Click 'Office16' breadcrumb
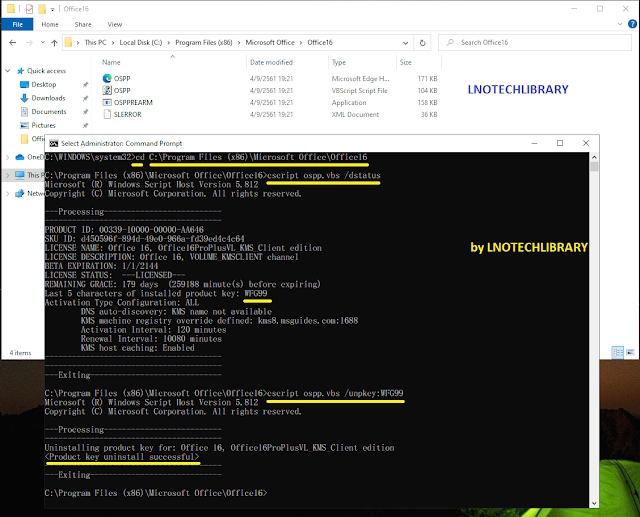 [x=320, y=42]
